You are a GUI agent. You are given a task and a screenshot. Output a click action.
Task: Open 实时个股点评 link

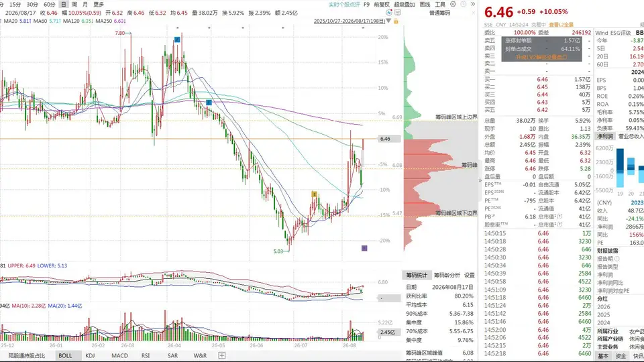pos(344,4)
